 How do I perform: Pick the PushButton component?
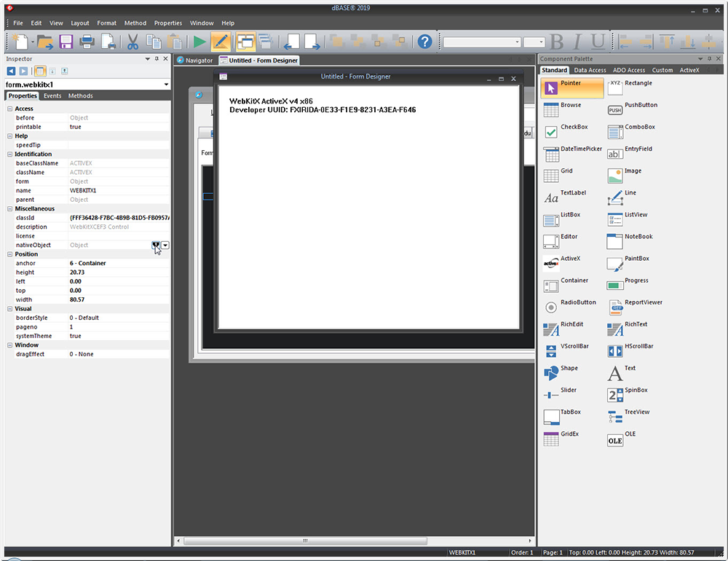pos(633,110)
